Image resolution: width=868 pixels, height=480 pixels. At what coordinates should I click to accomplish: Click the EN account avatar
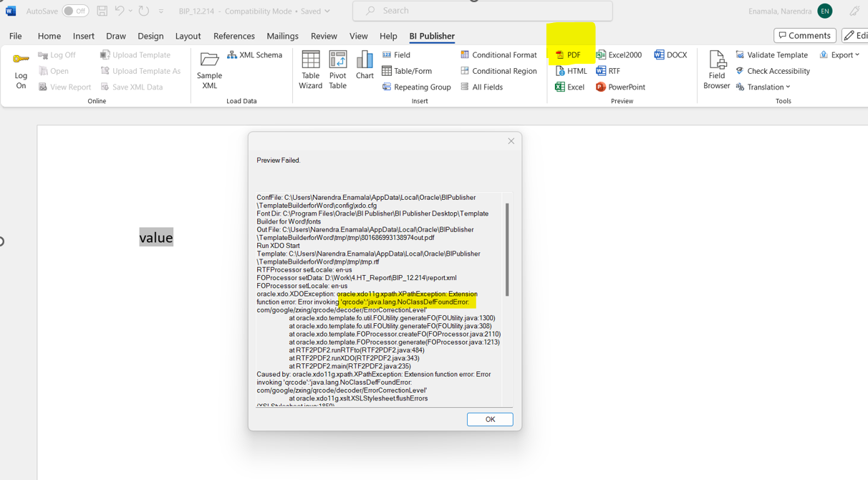(x=825, y=11)
